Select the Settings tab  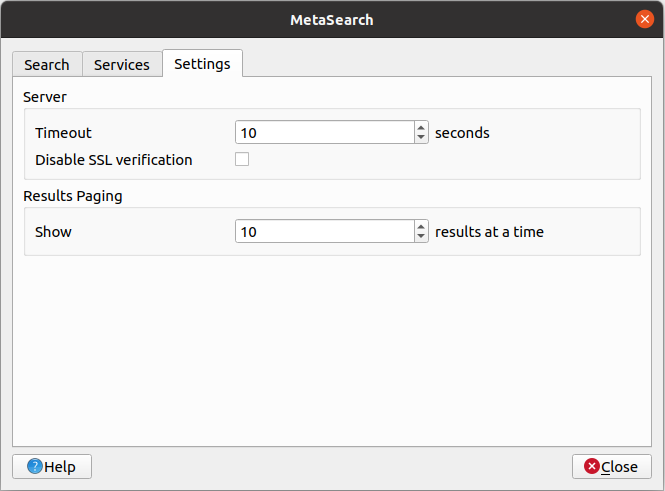(202, 64)
